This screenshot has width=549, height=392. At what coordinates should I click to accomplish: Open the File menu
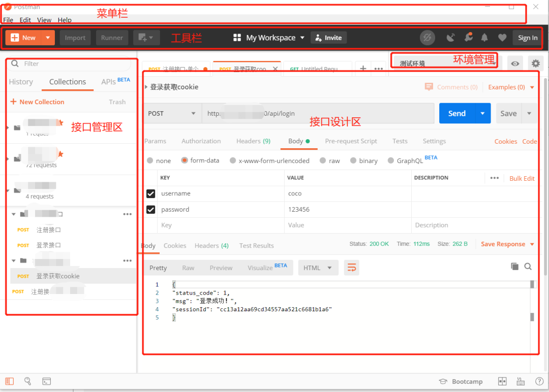8,20
